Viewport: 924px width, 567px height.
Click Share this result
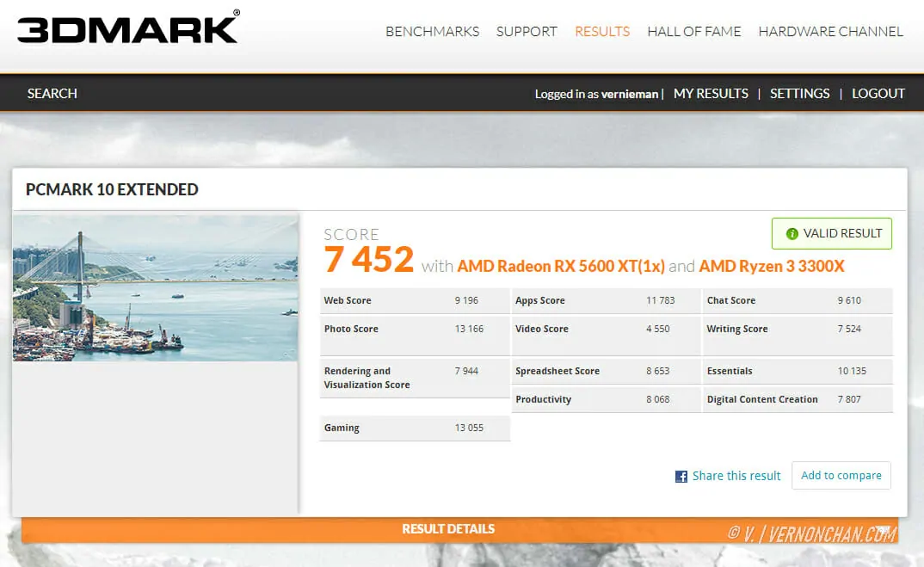[736, 476]
